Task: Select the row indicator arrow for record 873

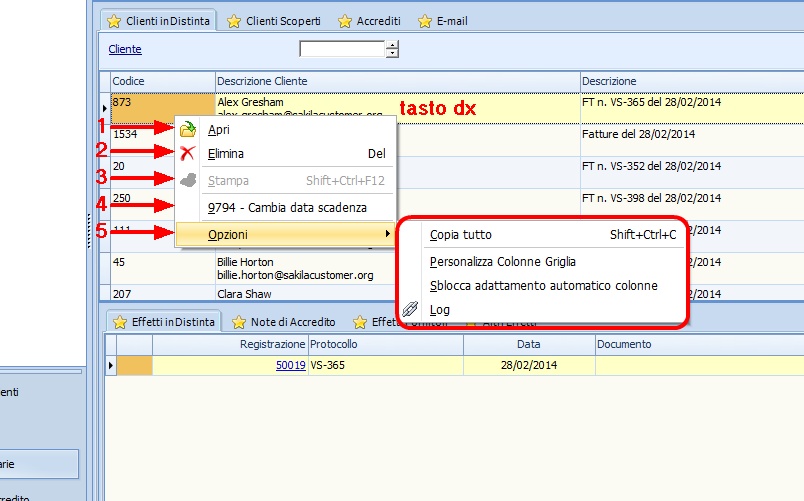Action: tap(105, 107)
